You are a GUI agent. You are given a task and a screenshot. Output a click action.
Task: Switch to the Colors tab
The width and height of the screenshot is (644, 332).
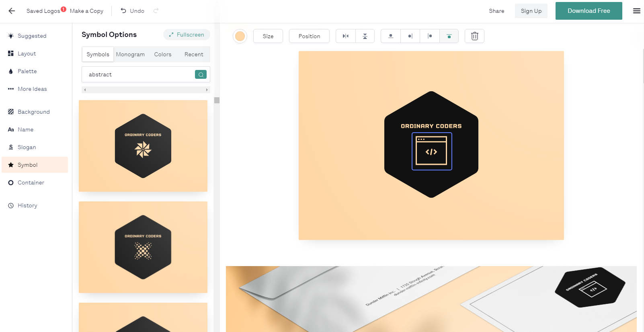(163, 54)
